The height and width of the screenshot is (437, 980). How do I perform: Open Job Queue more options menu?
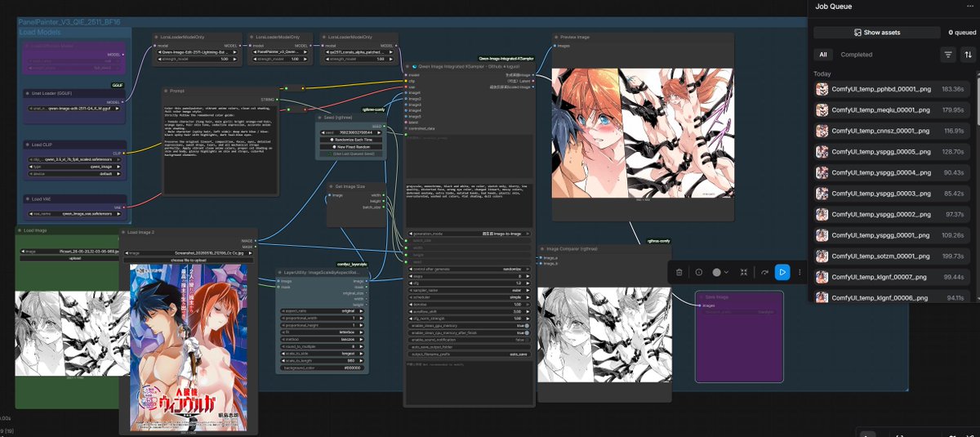tap(969, 7)
